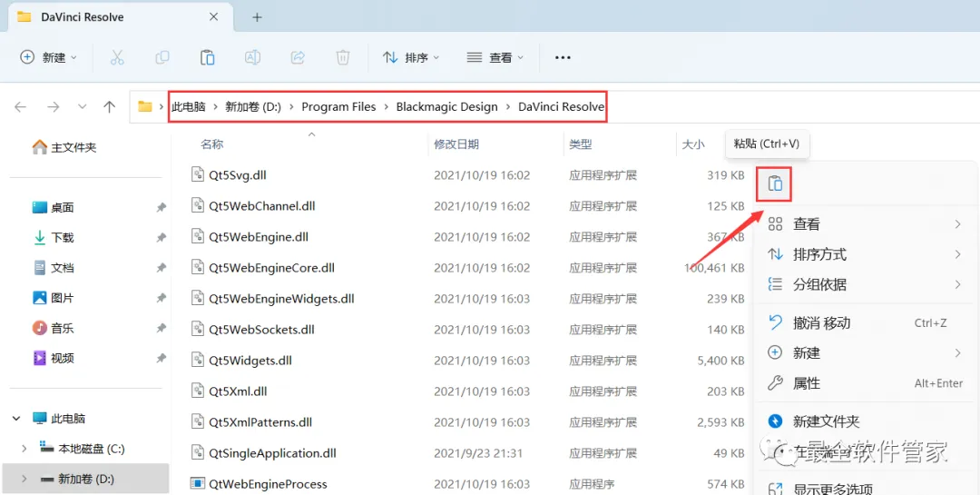980x495 pixels.
Task: Choose 新建文件夹 in context menu
Action: click(867, 421)
